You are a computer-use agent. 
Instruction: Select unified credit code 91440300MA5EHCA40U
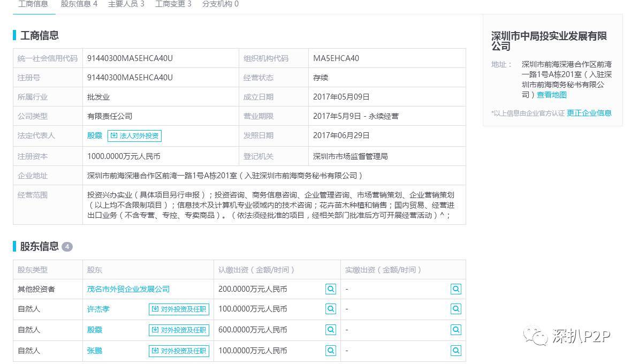coord(130,58)
